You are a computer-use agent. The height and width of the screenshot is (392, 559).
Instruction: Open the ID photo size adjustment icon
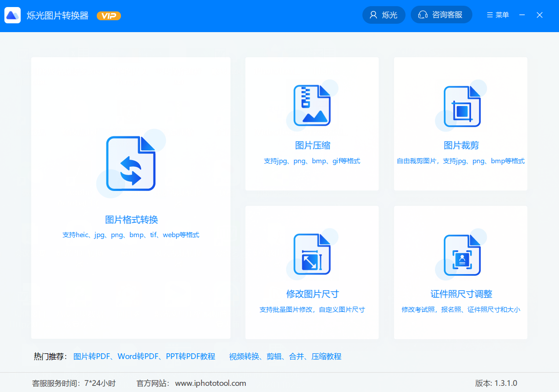pyautogui.click(x=461, y=255)
